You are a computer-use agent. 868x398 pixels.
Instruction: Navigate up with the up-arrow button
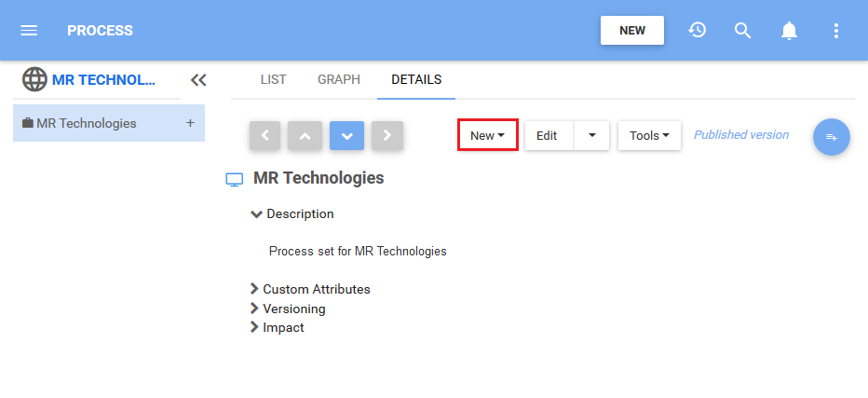coord(305,136)
